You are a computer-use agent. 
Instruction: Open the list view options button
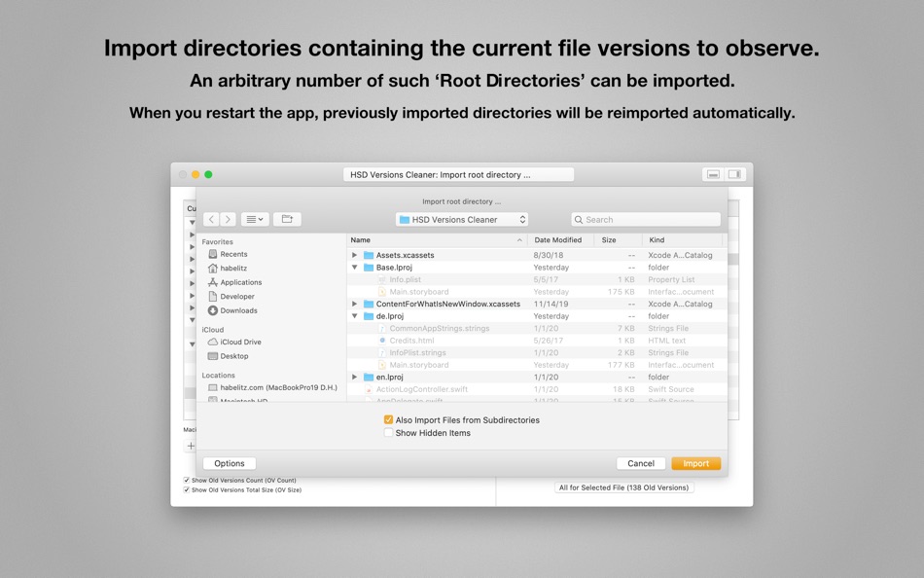point(255,219)
